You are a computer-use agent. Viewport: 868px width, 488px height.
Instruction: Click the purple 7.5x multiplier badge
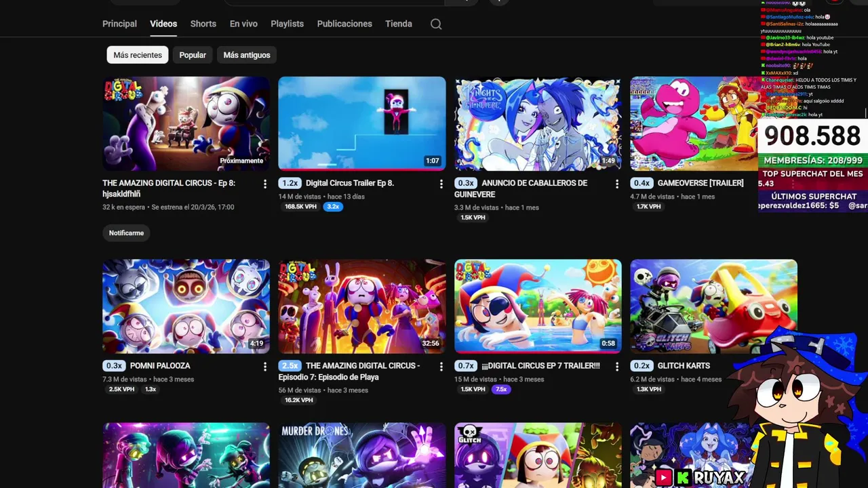click(x=501, y=390)
